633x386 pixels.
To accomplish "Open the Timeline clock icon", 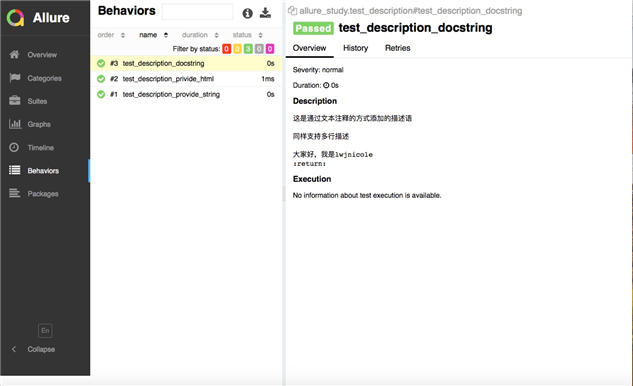I will pos(14,147).
